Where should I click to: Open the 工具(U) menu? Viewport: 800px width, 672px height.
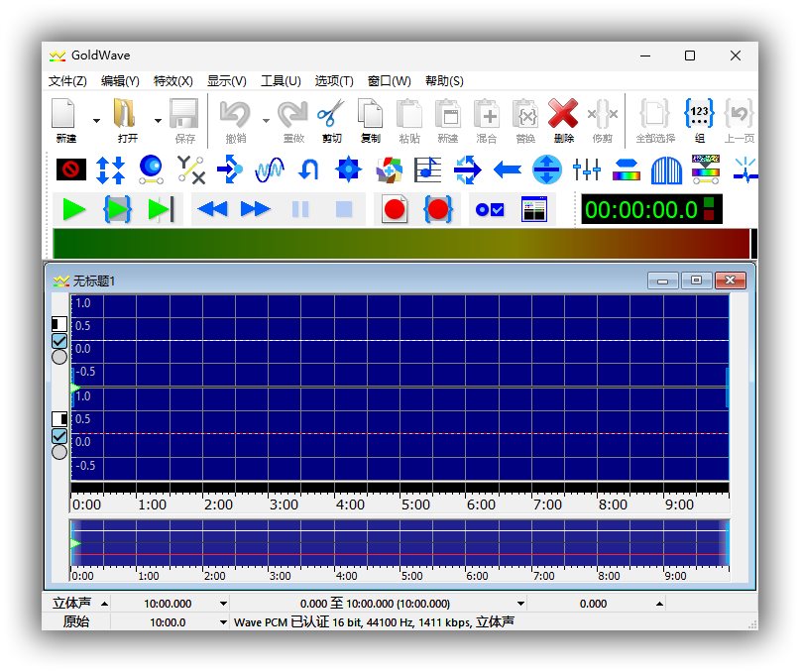pyautogui.click(x=282, y=81)
